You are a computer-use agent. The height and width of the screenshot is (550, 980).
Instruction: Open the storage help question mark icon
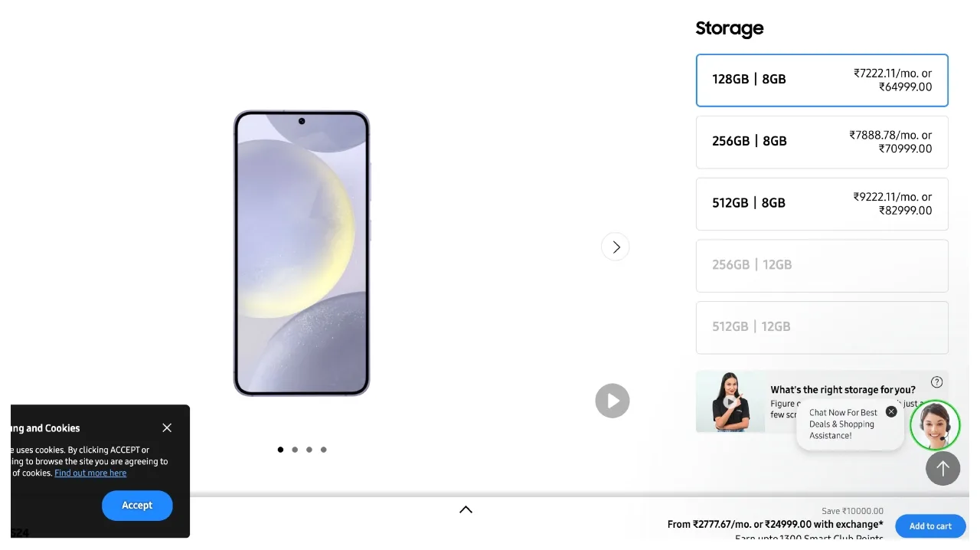coord(937,382)
